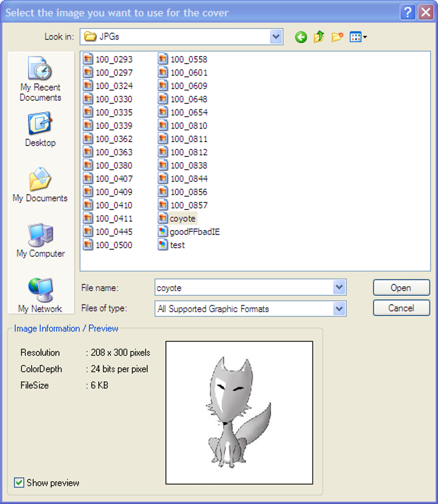The height and width of the screenshot is (504, 438).
Task: Select the file icon of 100_0810
Action: pos(163,125)
